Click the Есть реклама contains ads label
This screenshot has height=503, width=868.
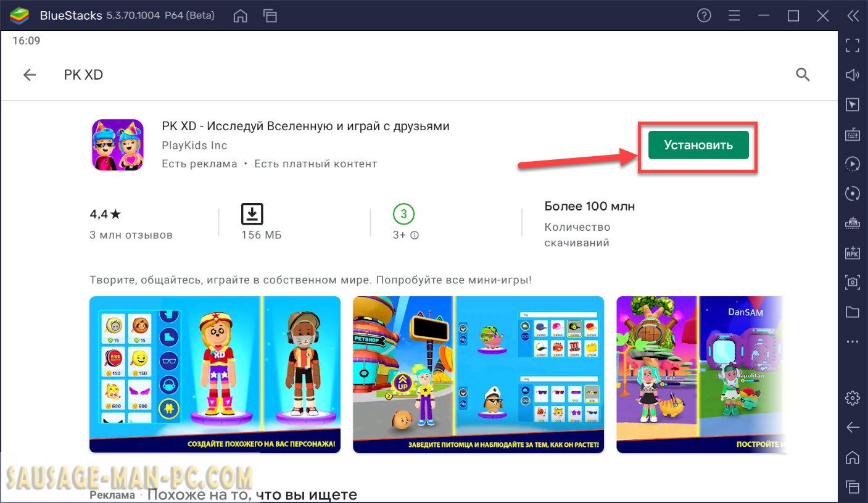click(199, 164)
